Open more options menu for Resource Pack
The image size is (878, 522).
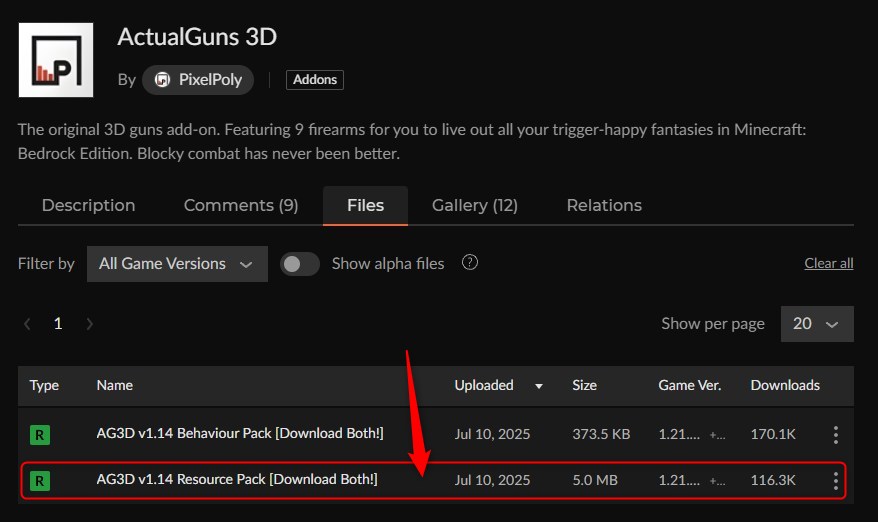(x=835, y=481)
